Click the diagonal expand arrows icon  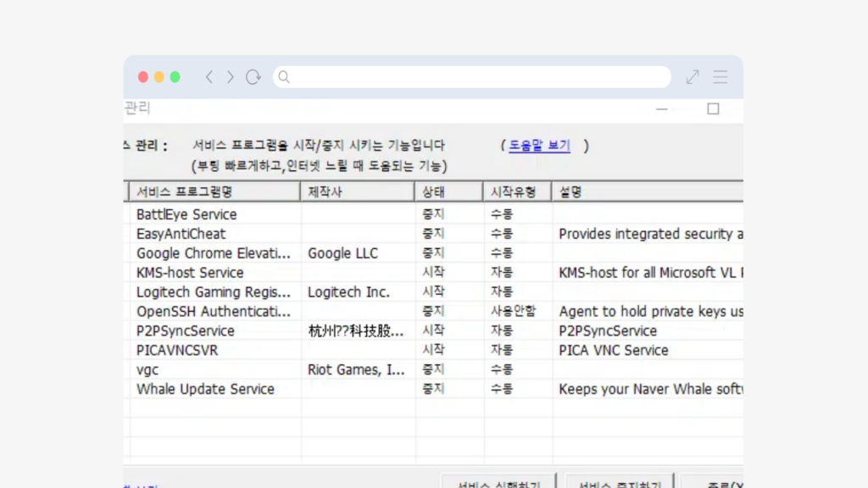click(x=693, y=77)
